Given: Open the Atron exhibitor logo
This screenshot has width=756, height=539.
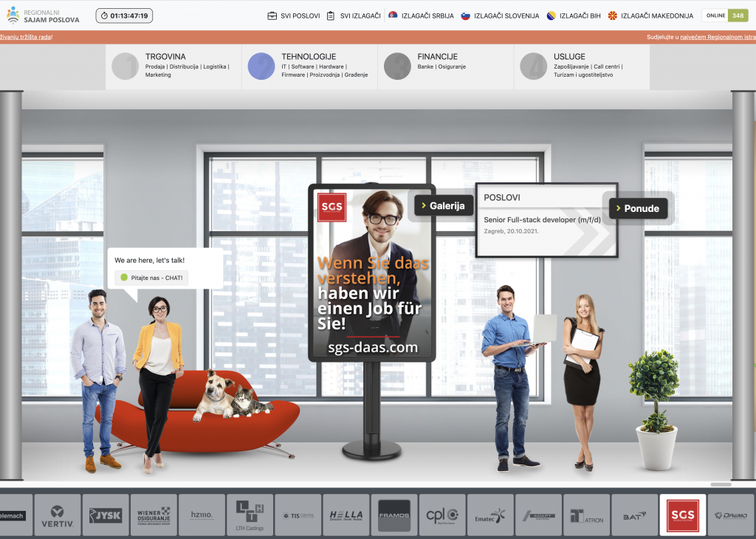Looking at the screenshot, I should [586, 515].
